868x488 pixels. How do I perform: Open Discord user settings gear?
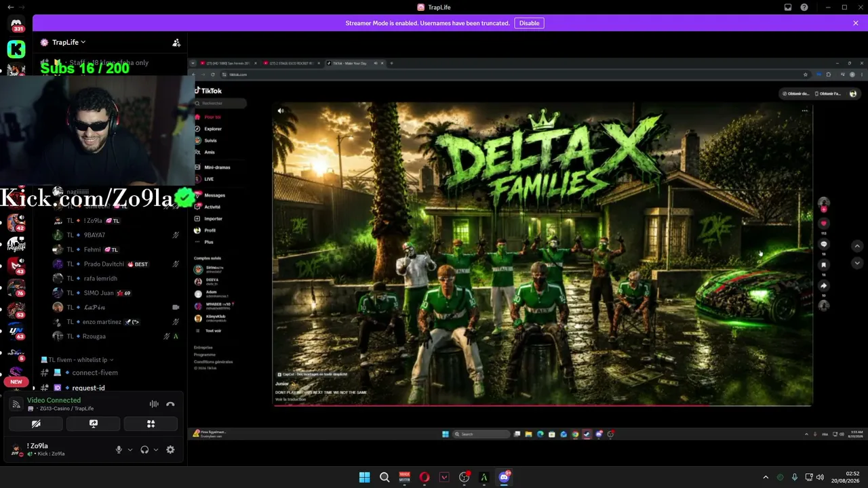tap(170, 449)
